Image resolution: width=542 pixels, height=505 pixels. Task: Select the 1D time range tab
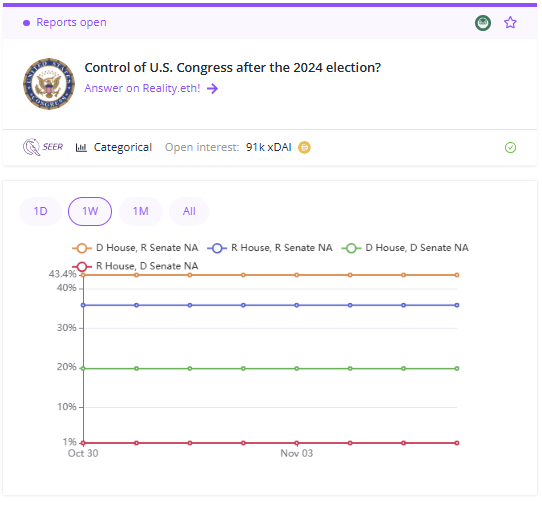pyautogui.click(x=40, y=211)
